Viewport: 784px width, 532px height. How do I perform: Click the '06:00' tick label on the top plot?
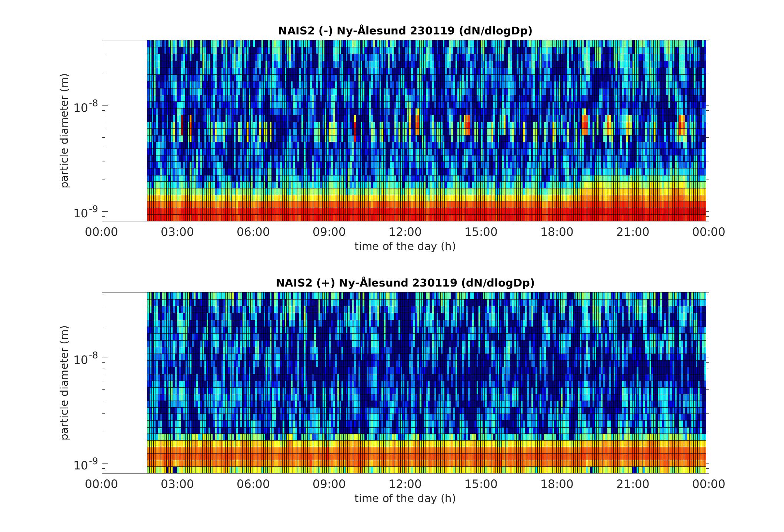[x=253, y=232]
